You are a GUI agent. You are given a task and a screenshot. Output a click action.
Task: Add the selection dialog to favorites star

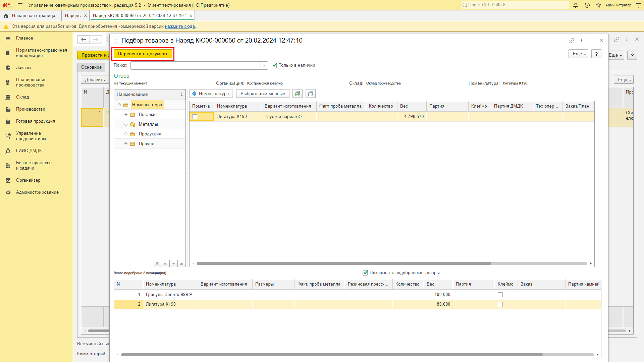(116, 41)
